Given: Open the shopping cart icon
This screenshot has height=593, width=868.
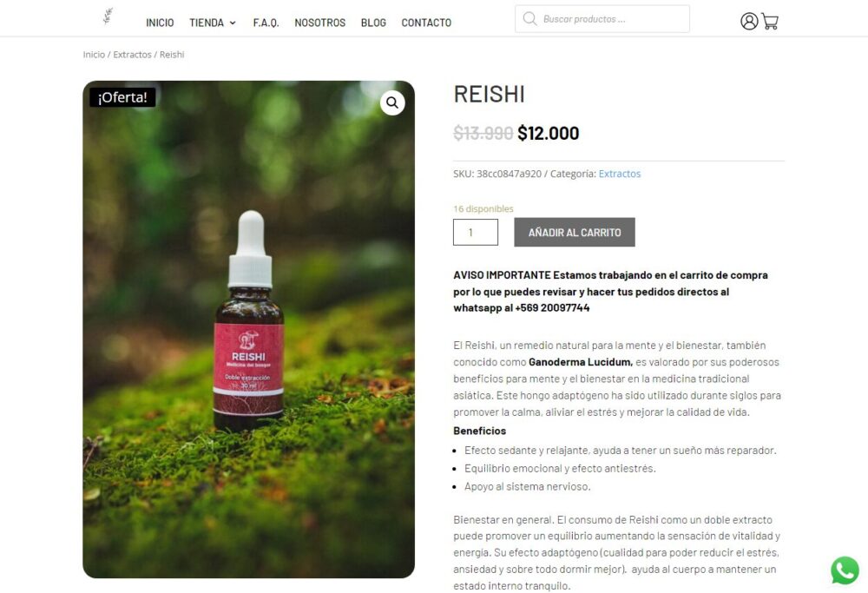Looking at the screenshot, I should coord(770,22).
